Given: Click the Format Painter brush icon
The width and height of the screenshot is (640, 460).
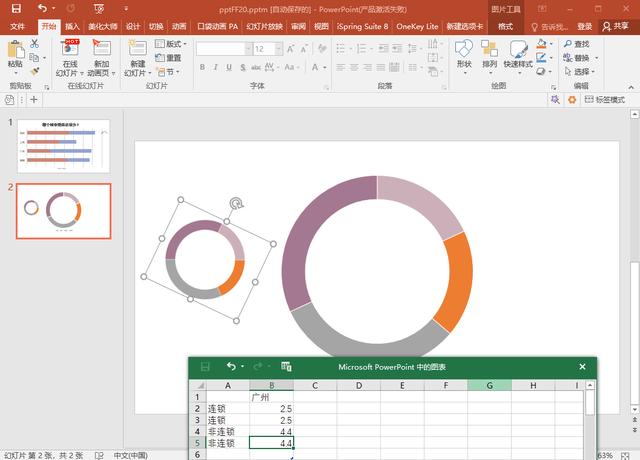Looking at the screenshot, I should click(35, 71).
